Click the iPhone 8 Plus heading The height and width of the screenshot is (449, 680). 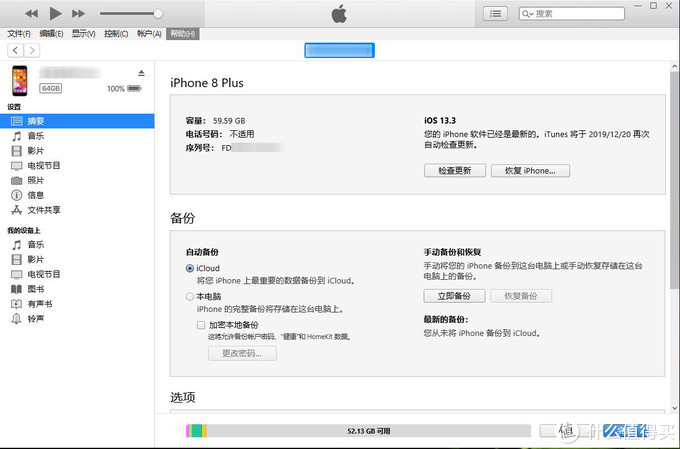click(x=207, y=83)
